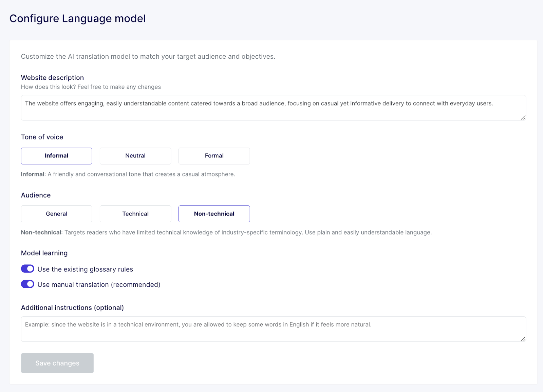This screenshot has width=543, height=392.
Task: Click the Tone of voice section label
Action: click(x=42, y=137)
